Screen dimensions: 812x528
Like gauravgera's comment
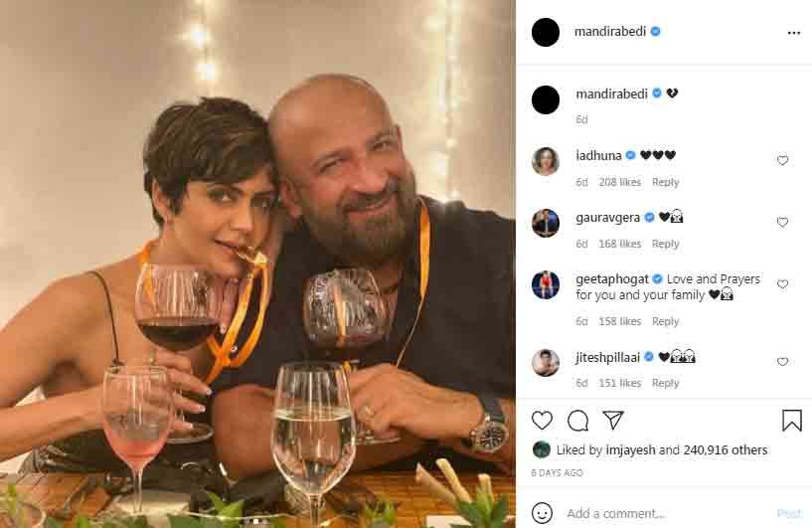click(x=782, y=222)
